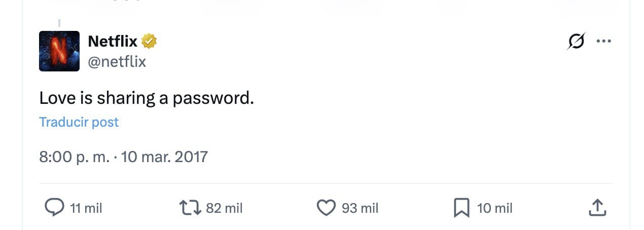Click the Traducir post link
The width and height of the screenshot is (644, 230).
(79, 122)
